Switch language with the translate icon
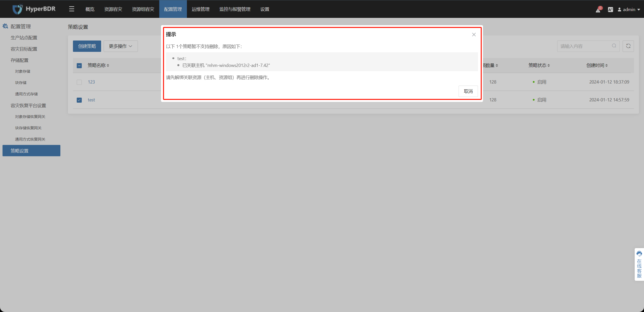This screenshot has width=644, height=312. pyautogui.click(x=611, y=10)
